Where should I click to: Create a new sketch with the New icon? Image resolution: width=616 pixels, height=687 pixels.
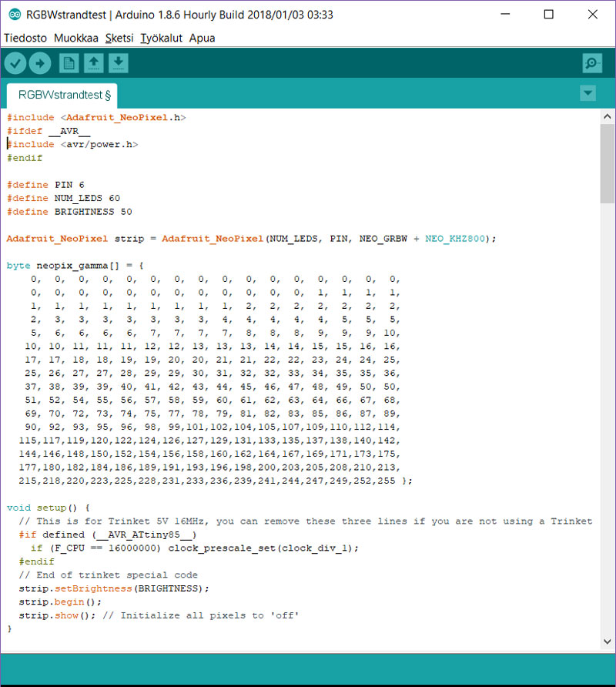pos(69,63)
